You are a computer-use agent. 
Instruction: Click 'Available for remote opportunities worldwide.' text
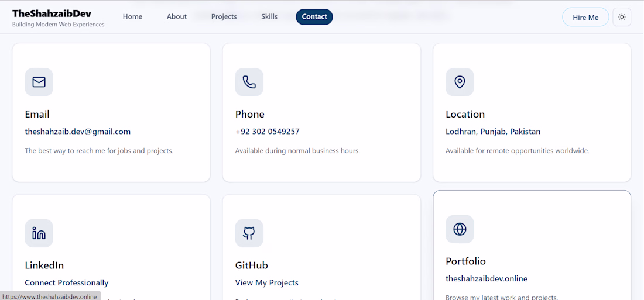[x=518, y=151]
